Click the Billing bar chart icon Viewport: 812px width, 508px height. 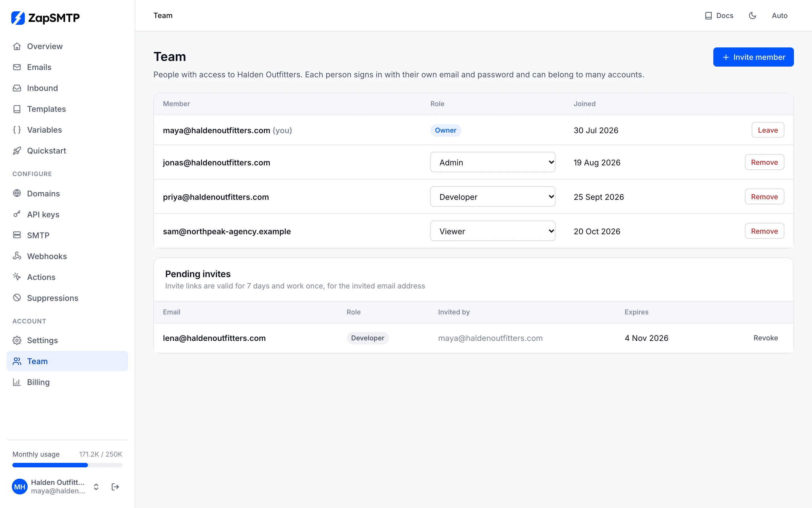pos(17,382)
